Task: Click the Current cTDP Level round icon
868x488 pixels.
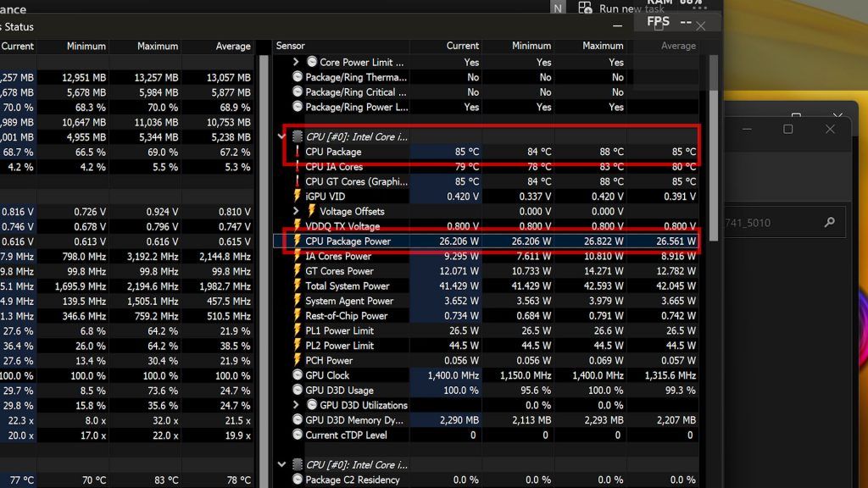Action: point(298,435)
